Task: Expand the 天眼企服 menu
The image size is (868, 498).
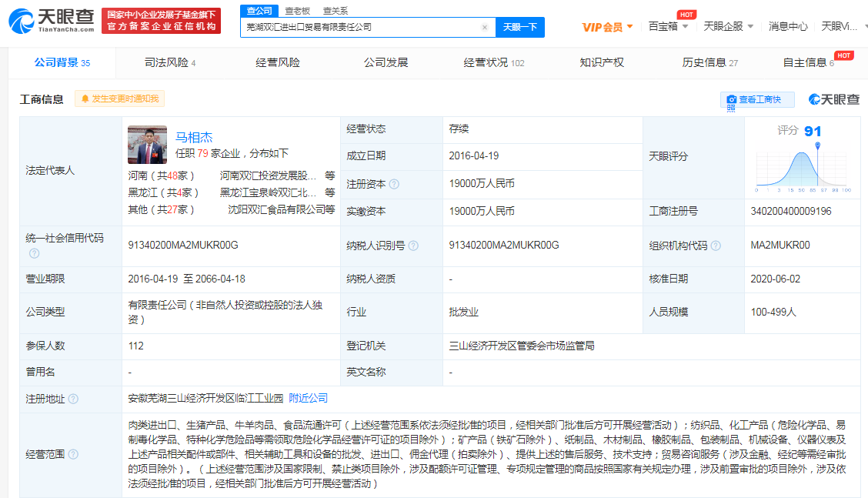Action: 729,26
